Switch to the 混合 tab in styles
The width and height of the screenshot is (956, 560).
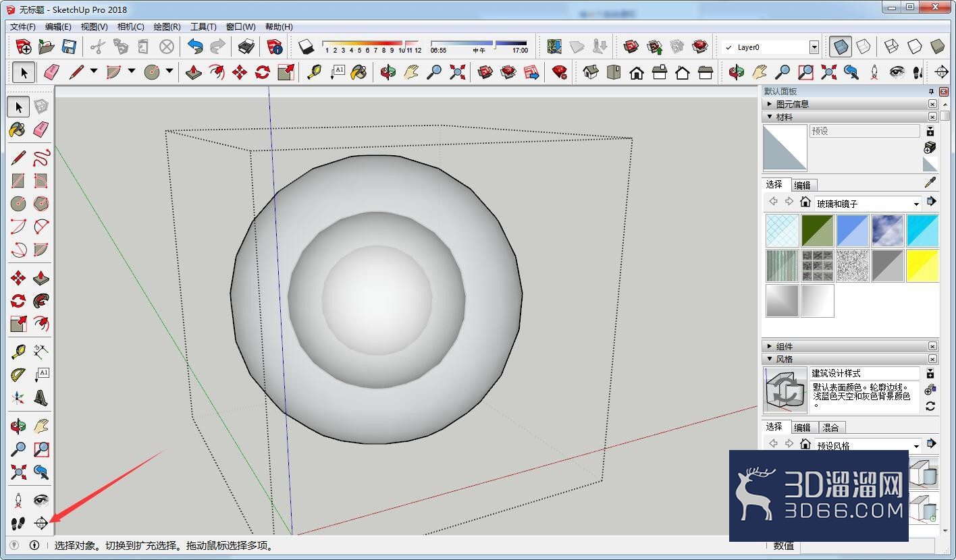click(830, 428)
